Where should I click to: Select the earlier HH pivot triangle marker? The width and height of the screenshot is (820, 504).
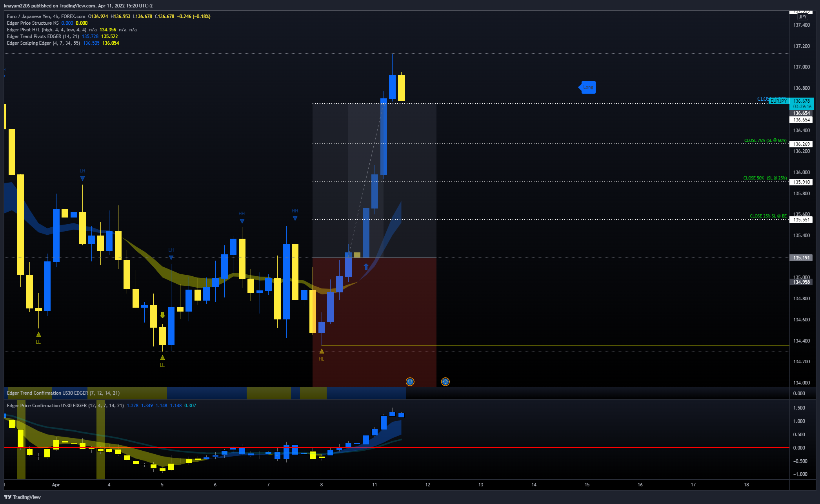pyautogui.click(x=242, y=221)
